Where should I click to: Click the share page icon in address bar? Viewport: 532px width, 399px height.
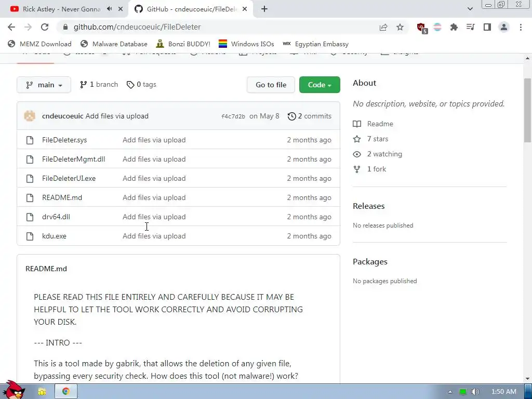pos(383,27)
